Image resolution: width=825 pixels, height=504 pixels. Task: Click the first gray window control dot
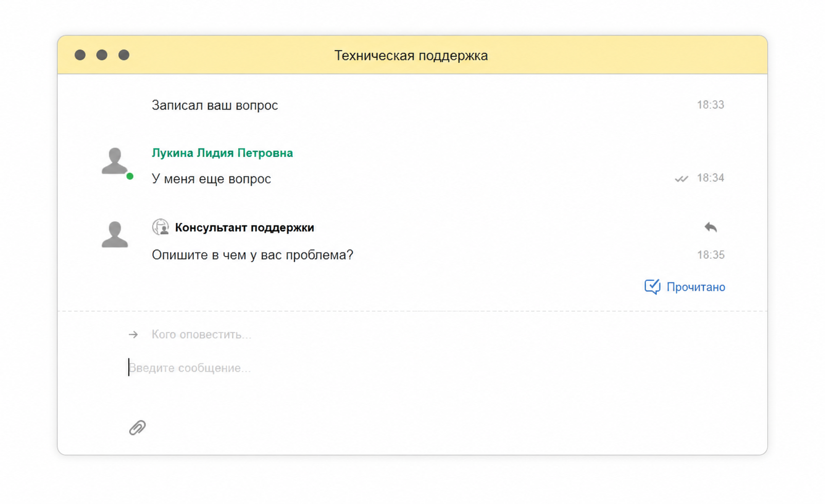(x=80, y=55)
